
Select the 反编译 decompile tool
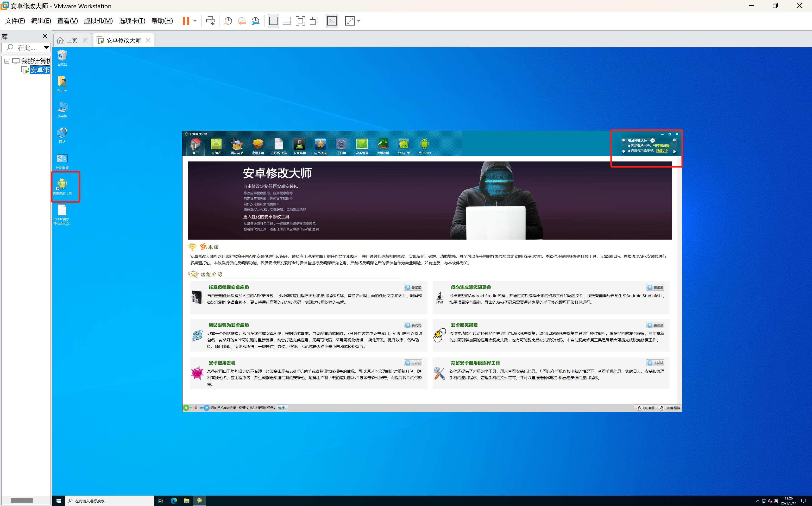[216, 146]
